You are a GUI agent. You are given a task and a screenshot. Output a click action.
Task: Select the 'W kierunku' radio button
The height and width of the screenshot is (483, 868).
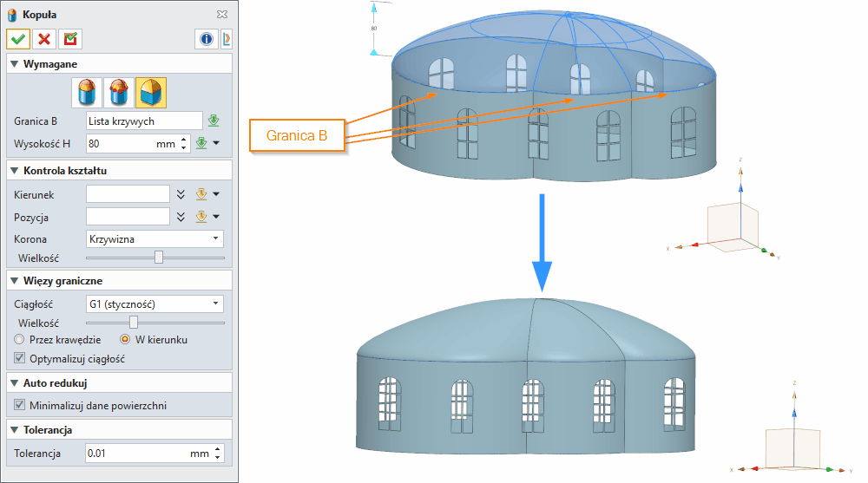[126, 340]
